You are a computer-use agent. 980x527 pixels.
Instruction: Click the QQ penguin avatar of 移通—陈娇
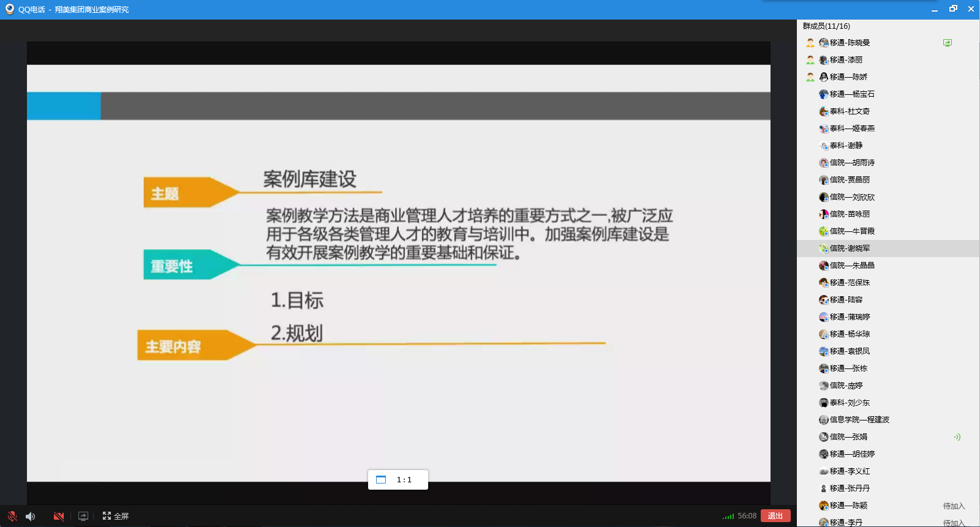(824, 77)
